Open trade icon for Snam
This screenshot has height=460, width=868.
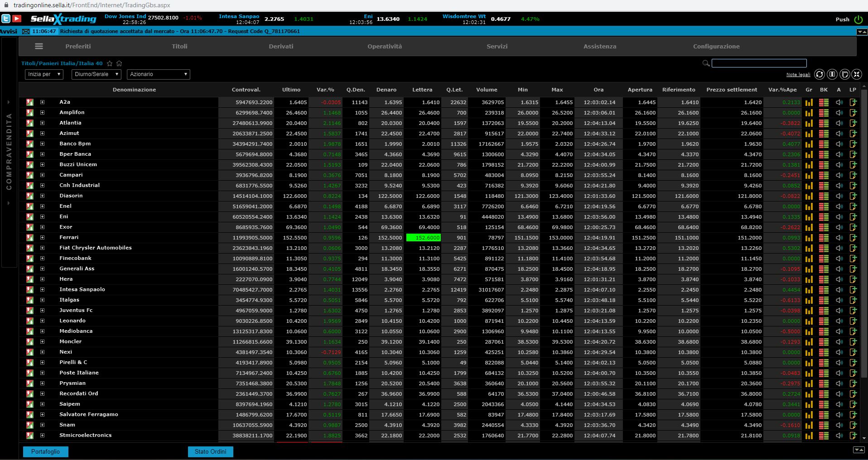[30, 425]
